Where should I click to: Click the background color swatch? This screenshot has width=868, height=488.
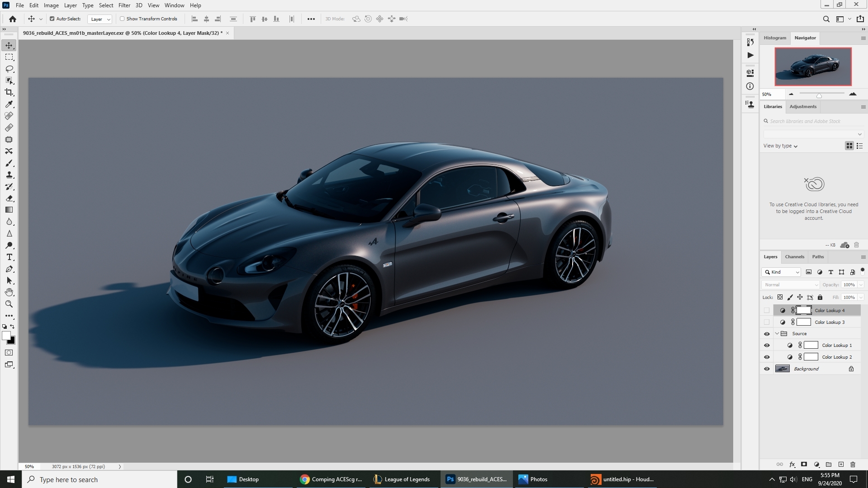tap(12, 341)
